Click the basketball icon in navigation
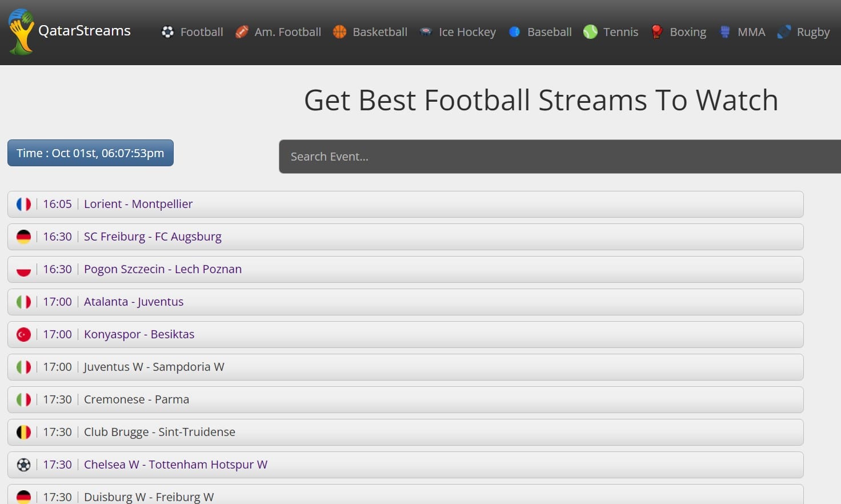 pos(339,32)
